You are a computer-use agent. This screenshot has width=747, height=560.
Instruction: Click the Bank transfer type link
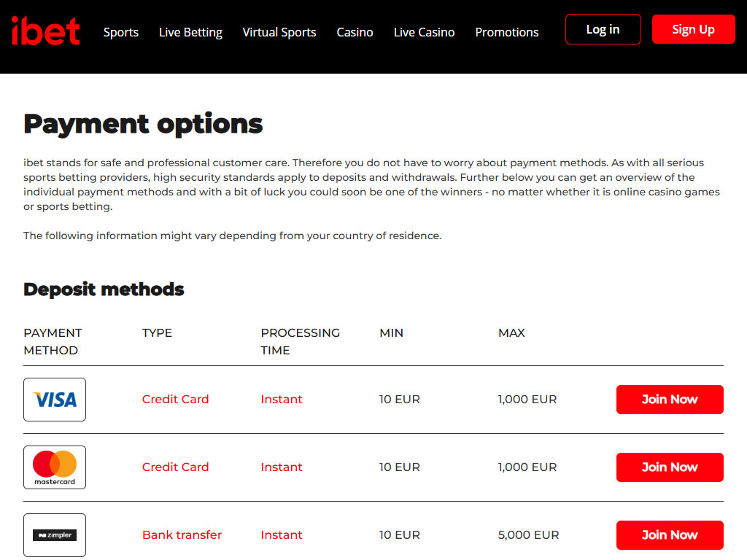(x=182, y=535)
